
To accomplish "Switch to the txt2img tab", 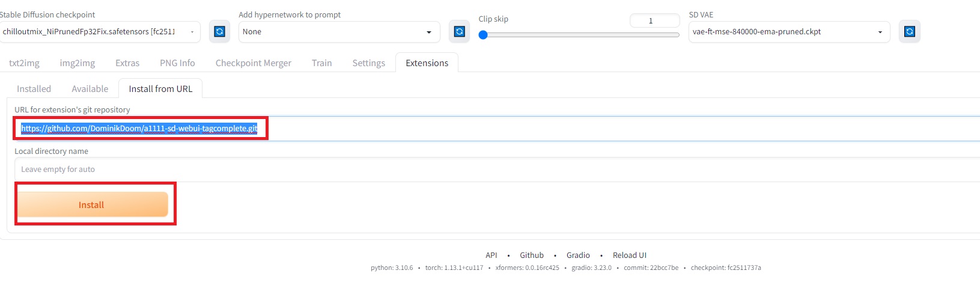I will point(24,63).
